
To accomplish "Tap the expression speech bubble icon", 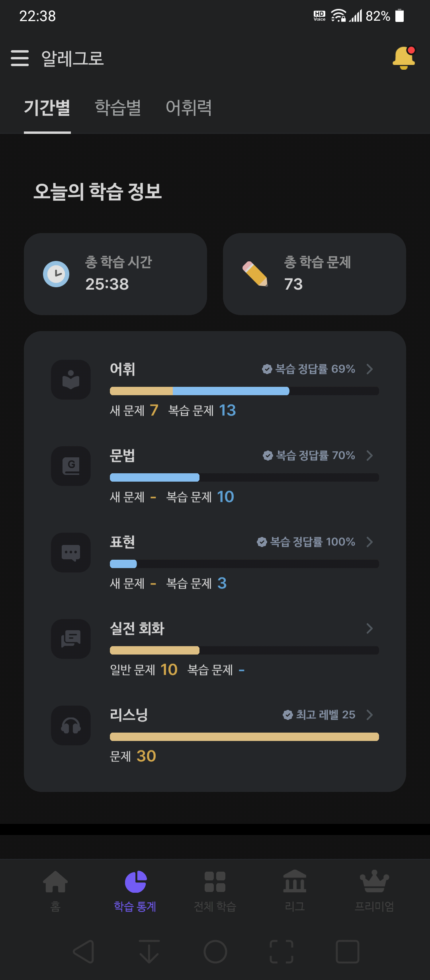I will coord(71,553).
